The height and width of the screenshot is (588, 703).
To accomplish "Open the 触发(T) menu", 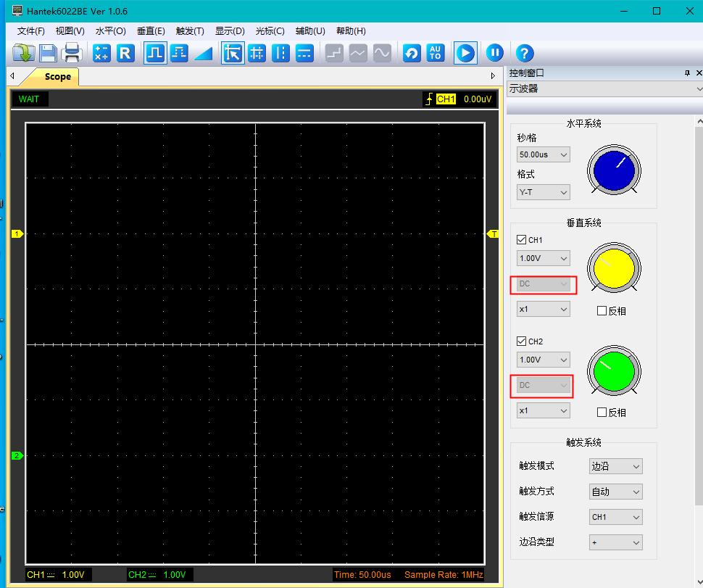I will click(x=190, y=31).
